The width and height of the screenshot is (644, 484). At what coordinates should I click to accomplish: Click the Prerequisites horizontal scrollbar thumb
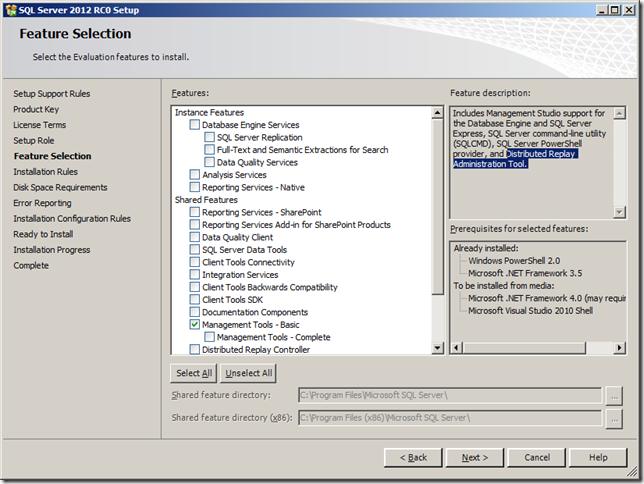tap(524, 348)
